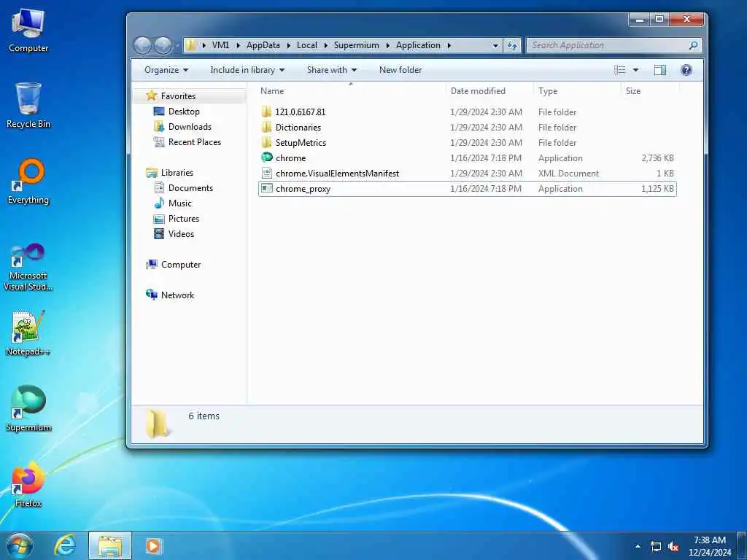Select the Notepad++ desktop shortcut

(x=28, y=333)
